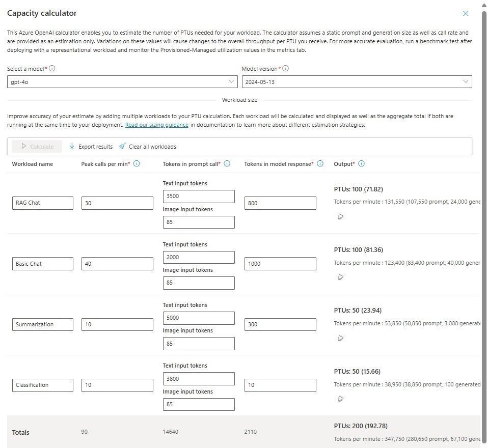The height and width of the screenshot is (448, 487).
Task: Click the RAG Chat workload name field
Action: click(x=43, y=203)
